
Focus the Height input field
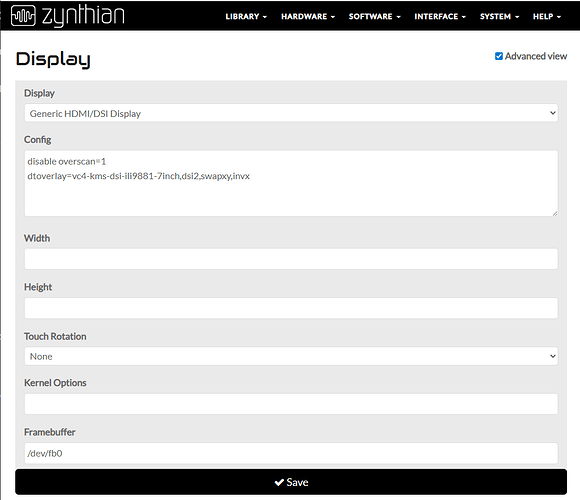point(291,308)
